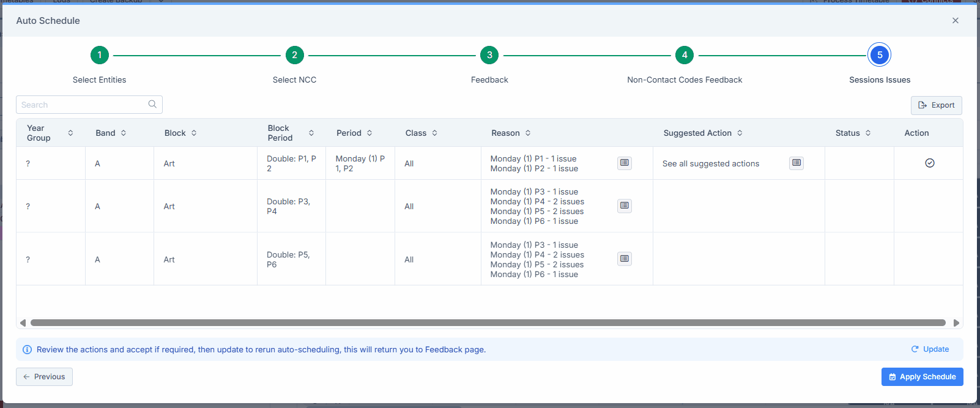Open reason details for Double P5, P6 row
The width and height of the screenshot is (980, 408).
coord(624,259)
